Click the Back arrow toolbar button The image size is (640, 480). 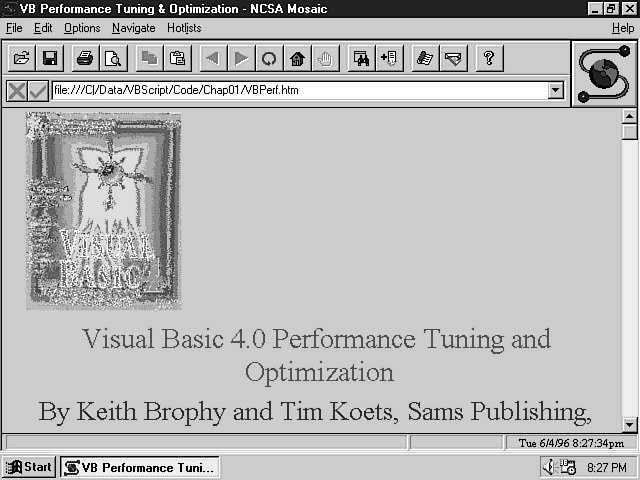212,59
